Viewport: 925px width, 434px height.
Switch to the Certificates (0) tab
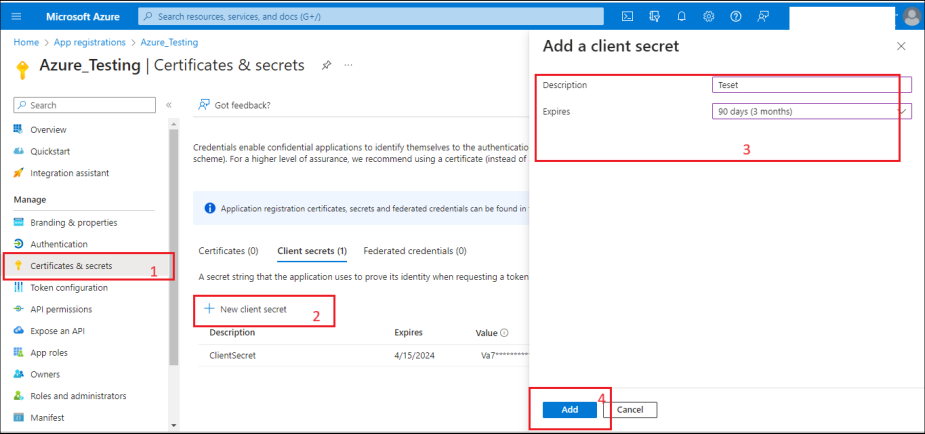(x=228, y=251)
